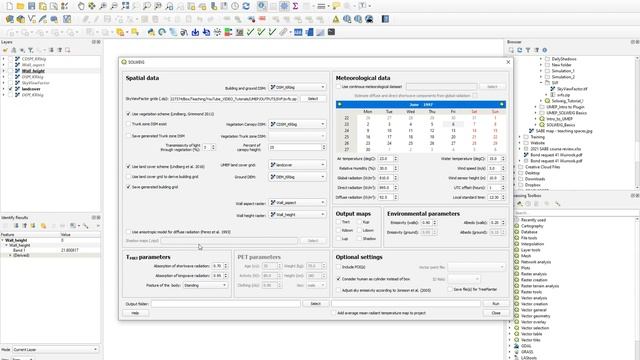Open layer styling panel in Layers toolbar
This screenshot has height=360, width=640.
pos(5,50)
